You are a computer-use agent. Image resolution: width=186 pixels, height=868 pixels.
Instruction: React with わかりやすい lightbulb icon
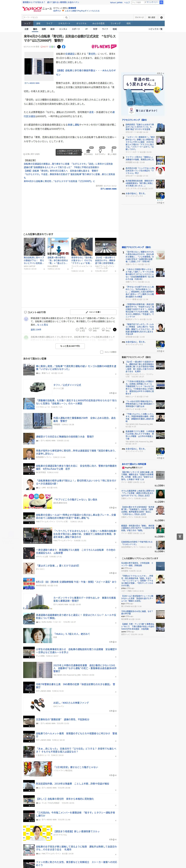[100, 151]
